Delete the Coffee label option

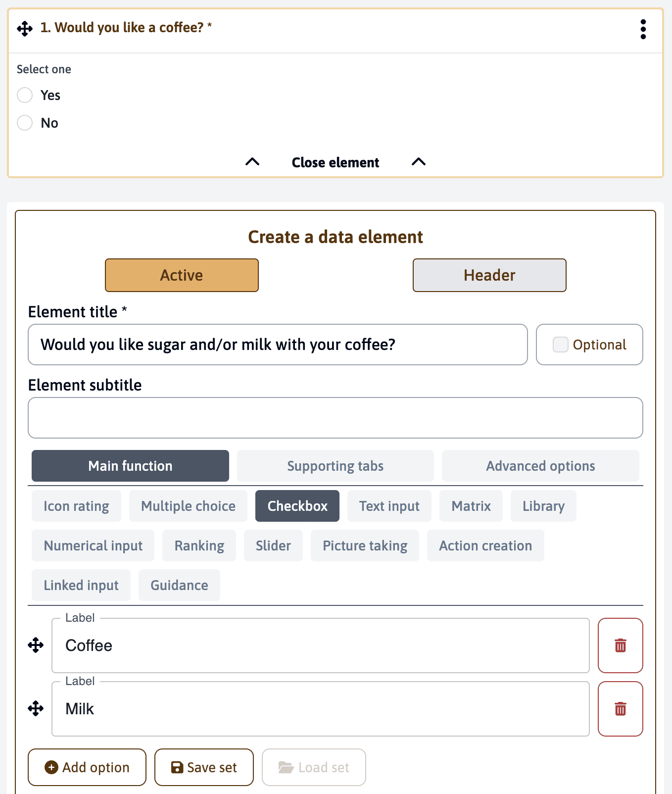click(620, 645)
